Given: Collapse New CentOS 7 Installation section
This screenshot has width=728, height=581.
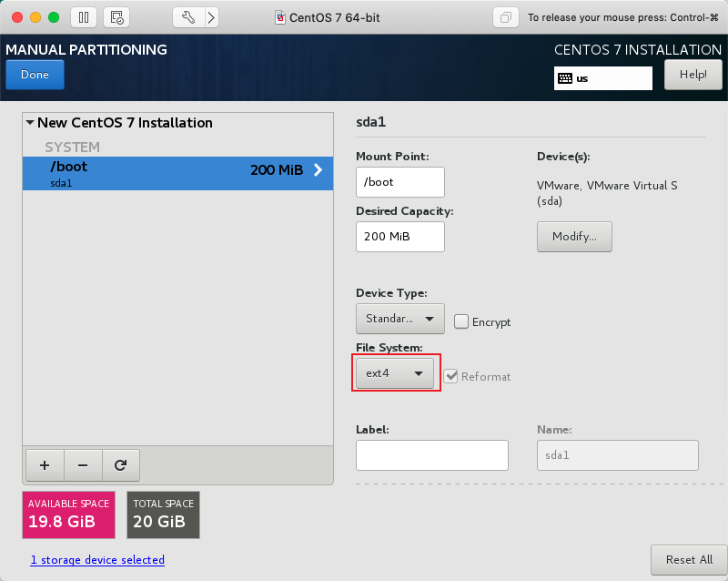Looking at the screenshot, I should click(30, 123).
